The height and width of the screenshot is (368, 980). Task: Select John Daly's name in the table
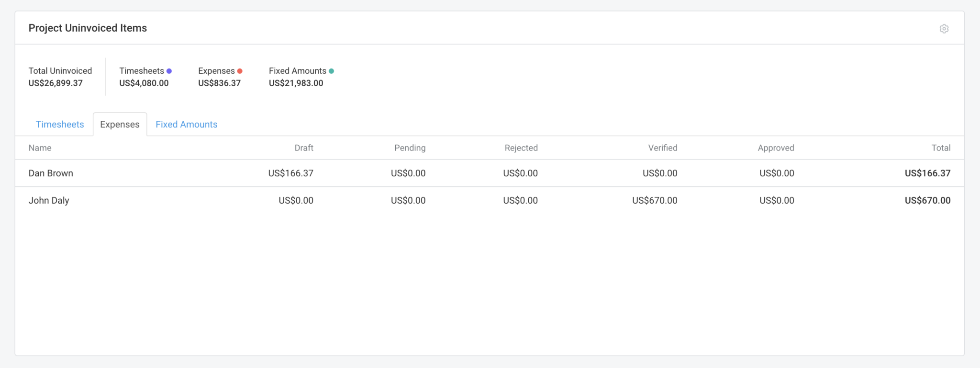coord(49,200)
